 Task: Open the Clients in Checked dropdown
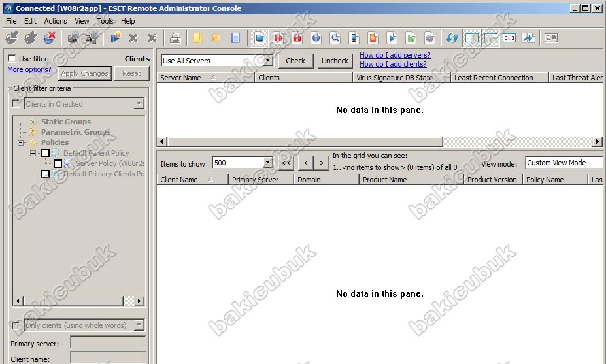(139, 103)
